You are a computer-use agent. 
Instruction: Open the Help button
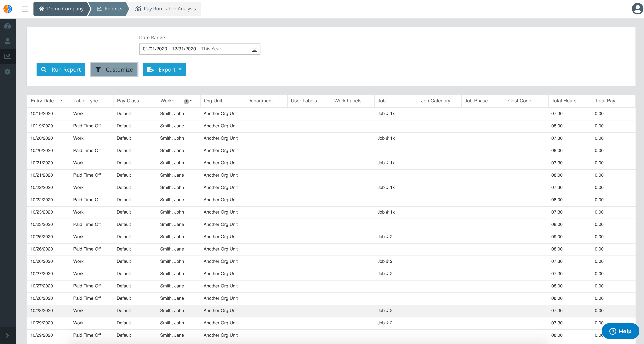click(621, 331)
